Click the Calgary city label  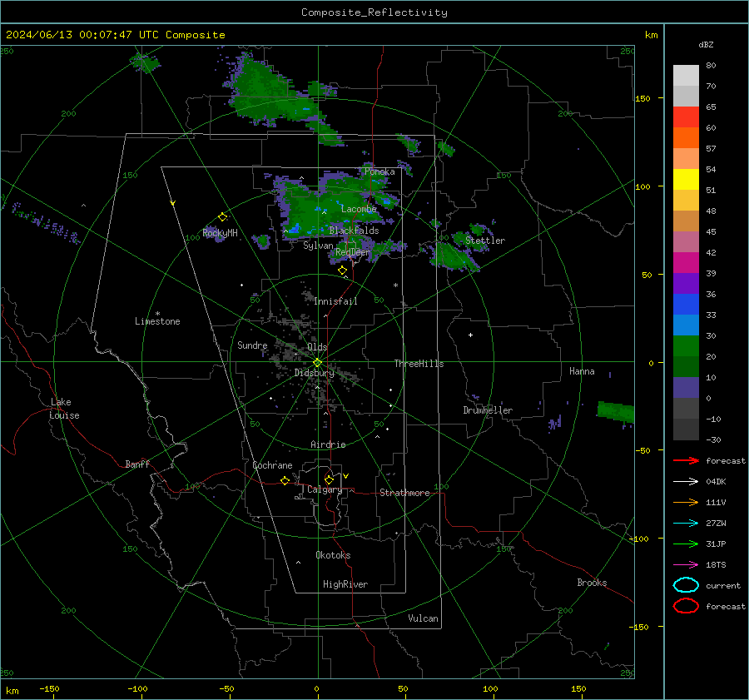pos(325,489)
